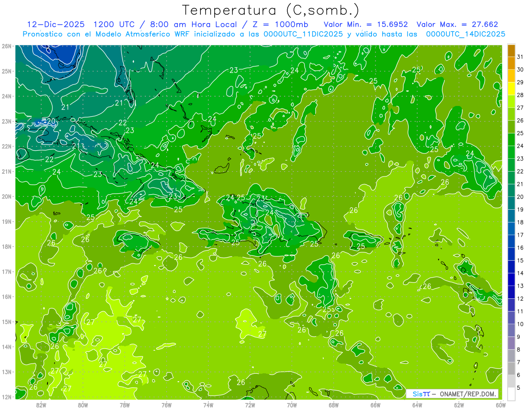Pick the deep blue swatch between 14 and 15
This screenshot has width=532, height=411.
pyautogui.click(x=512, y=267)
